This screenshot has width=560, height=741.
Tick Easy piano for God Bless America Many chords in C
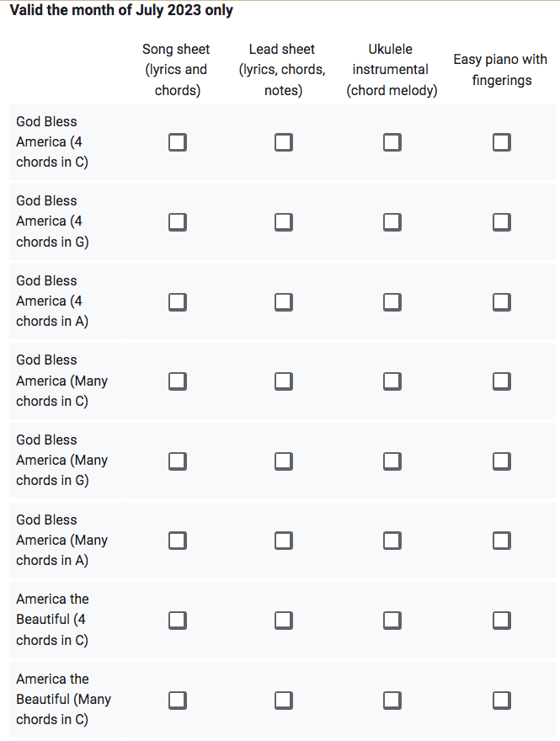tap(502, 381)
